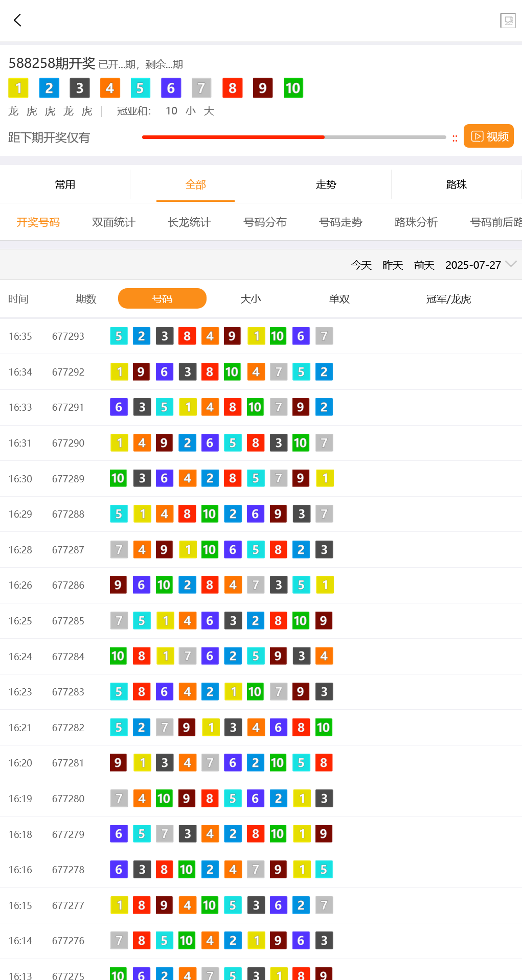Filter results by 前天
Viewport: 522px width, 980px height.
point(424,265)
